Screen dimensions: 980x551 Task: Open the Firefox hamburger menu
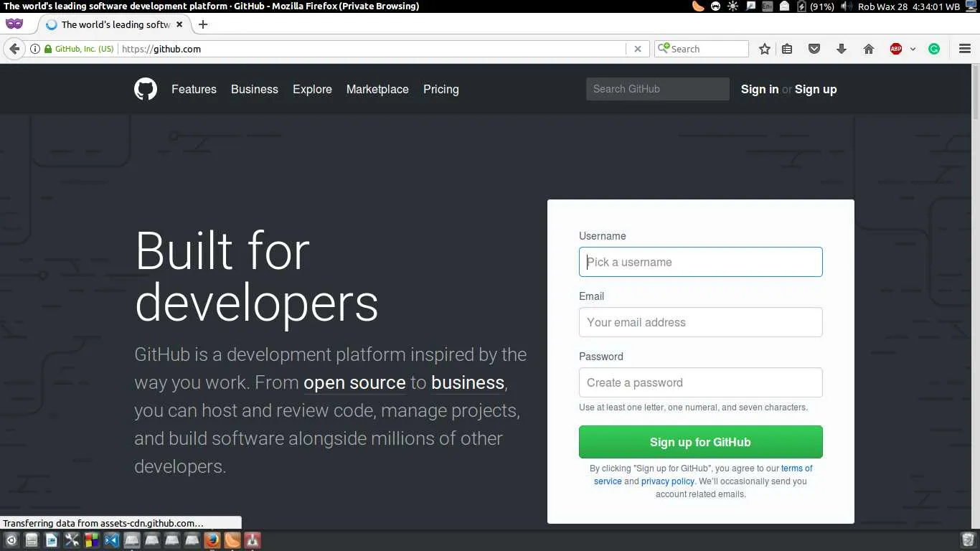[x=965, y=49]
